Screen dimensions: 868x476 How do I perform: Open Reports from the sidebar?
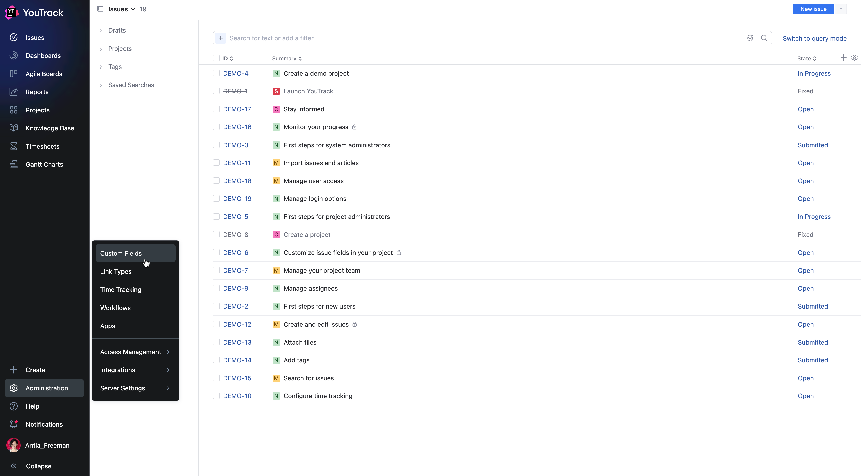[x=37, y=92]
